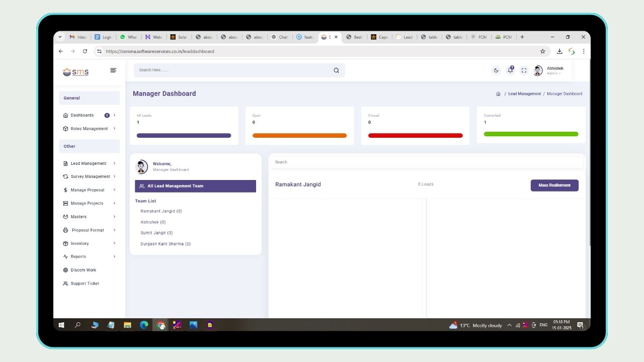Reload the page using the refresh icon
The image size is (644, 362).
85,51
